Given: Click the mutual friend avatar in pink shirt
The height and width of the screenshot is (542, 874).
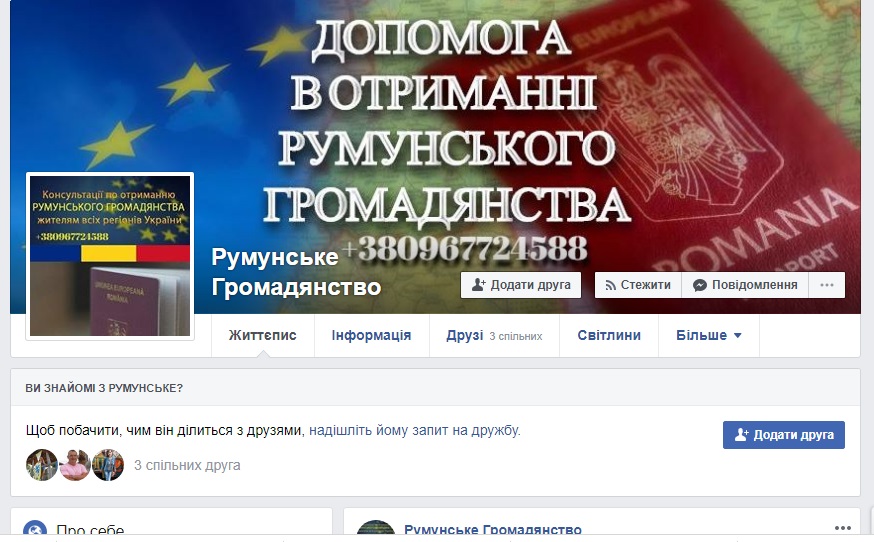Looking at the screenshot, I should (75, 465).
